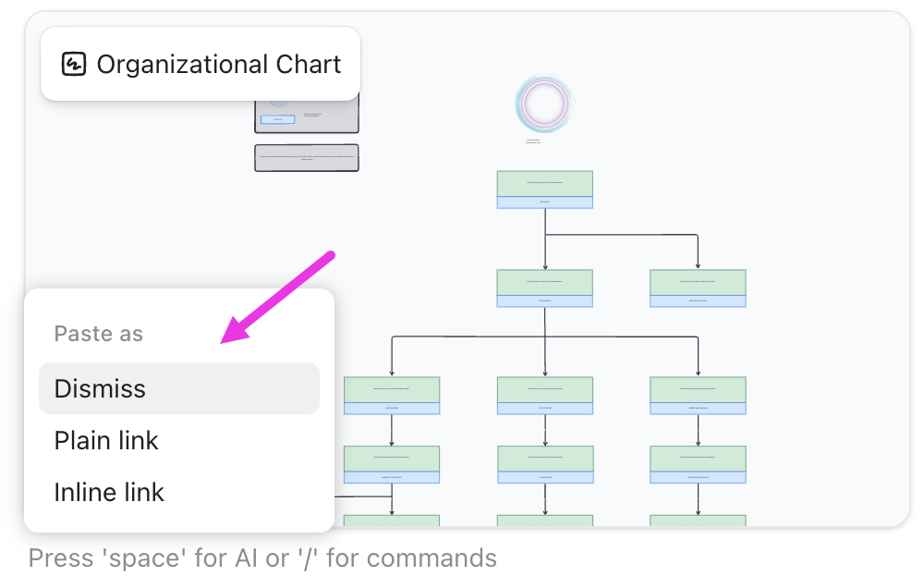This screenshot has height=588, width=924.
Task: Click the squiggle chart icon beside the title
Action: point(73,65)
